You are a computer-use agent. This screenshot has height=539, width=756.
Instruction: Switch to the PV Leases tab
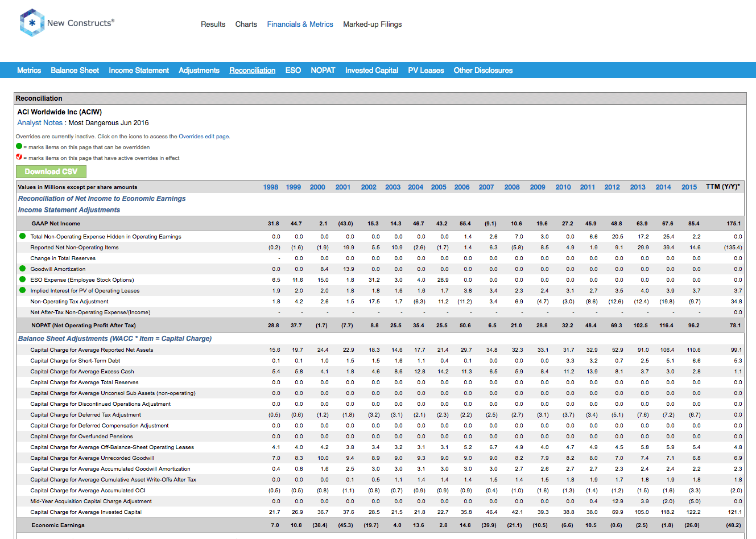(426, 71)
